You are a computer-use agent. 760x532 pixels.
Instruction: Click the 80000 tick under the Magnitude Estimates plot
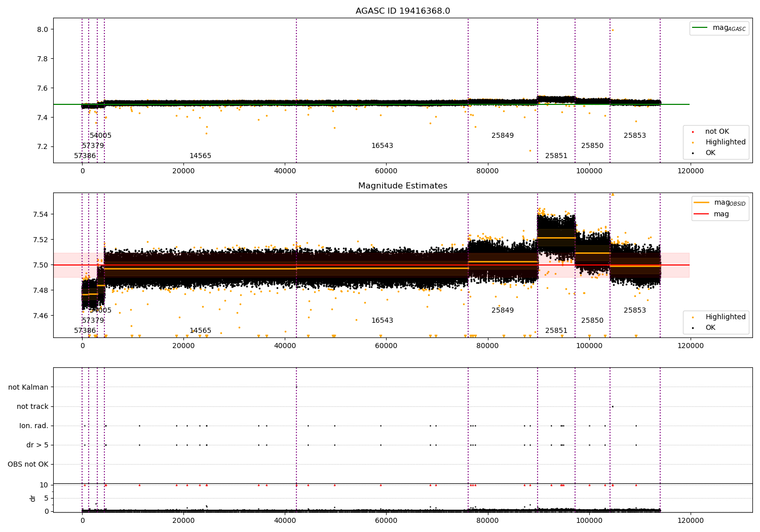click(x=487, y=346)
